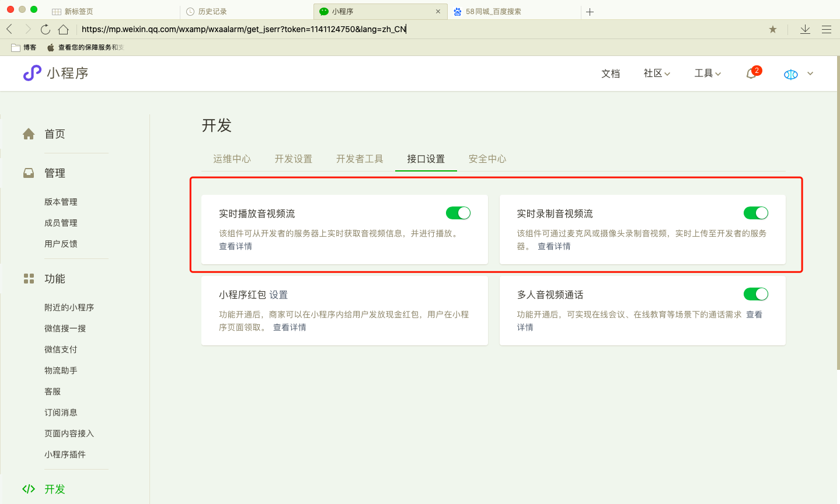The width and height of the screenshot is (840, 504).
Task: Expand the 工具 dropdown menu
Action: [x=707, y=73]
